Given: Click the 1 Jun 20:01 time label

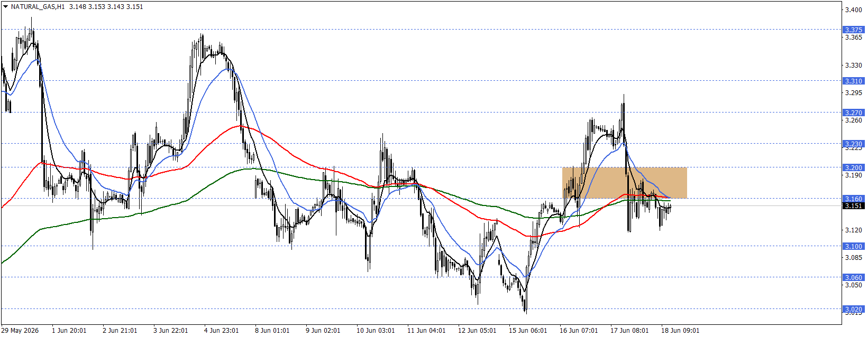Looking at the screenshot, I should [69, 331].
